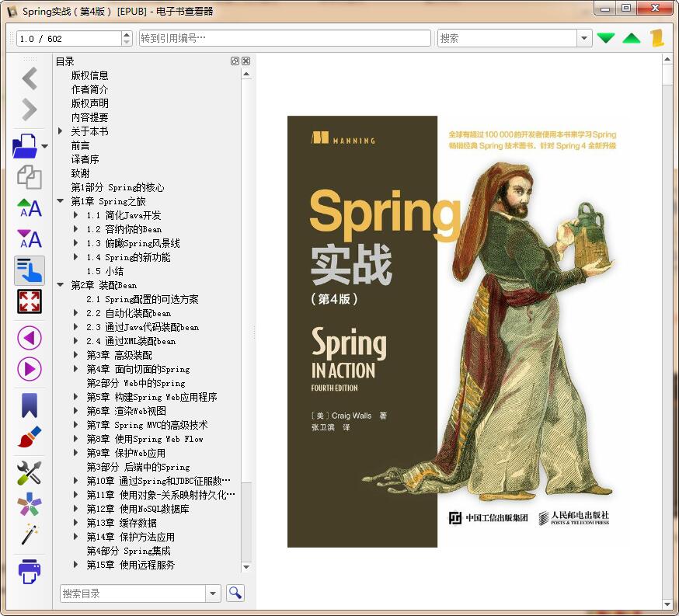Increase font size with the larger A icon
The height and width of the screenshot is (616, 679).
(x=30, y=208)
